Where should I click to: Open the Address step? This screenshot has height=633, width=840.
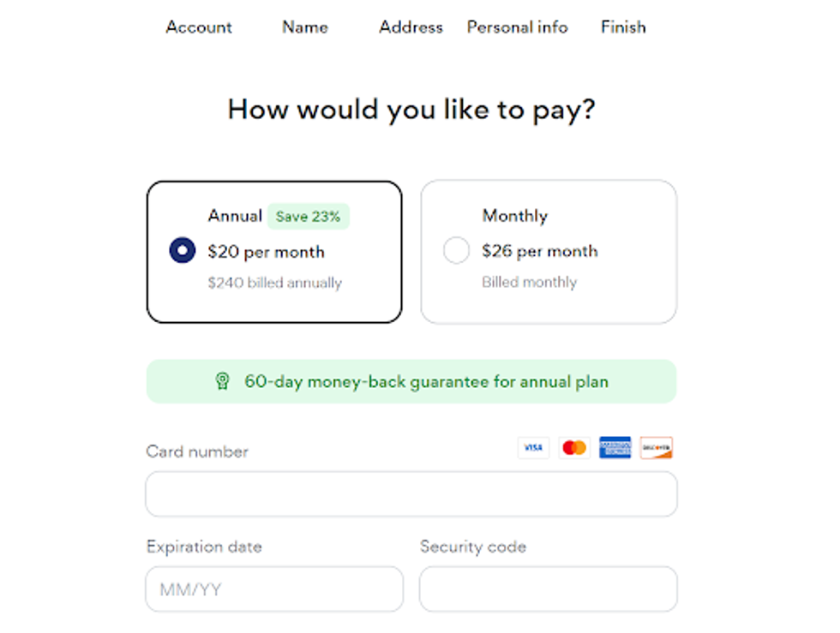pos(411,27)
